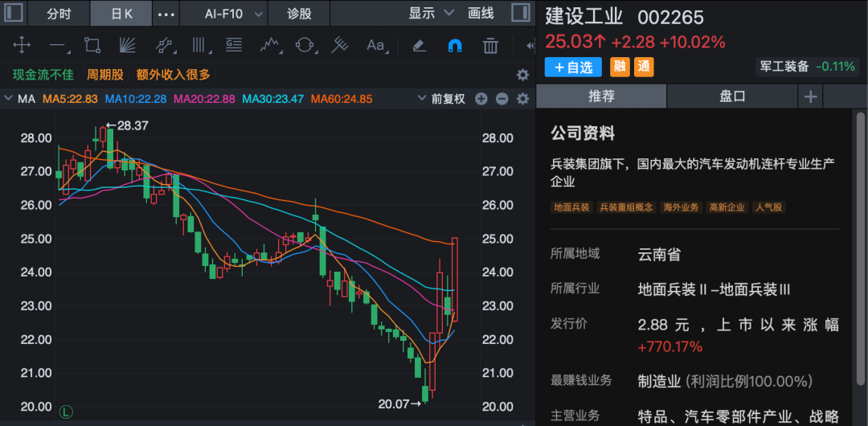
Task: Click the plus icon to zoom chart
Action: [481, 99]
